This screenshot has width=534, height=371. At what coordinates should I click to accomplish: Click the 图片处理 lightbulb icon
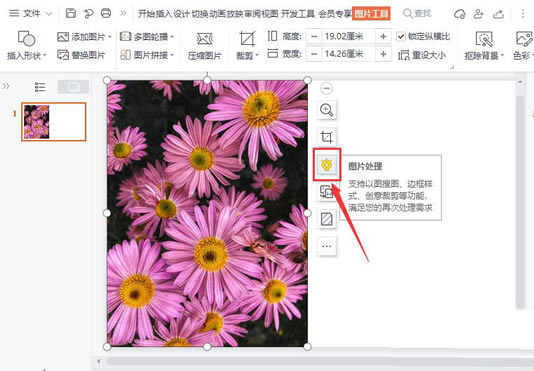point(327,165)
